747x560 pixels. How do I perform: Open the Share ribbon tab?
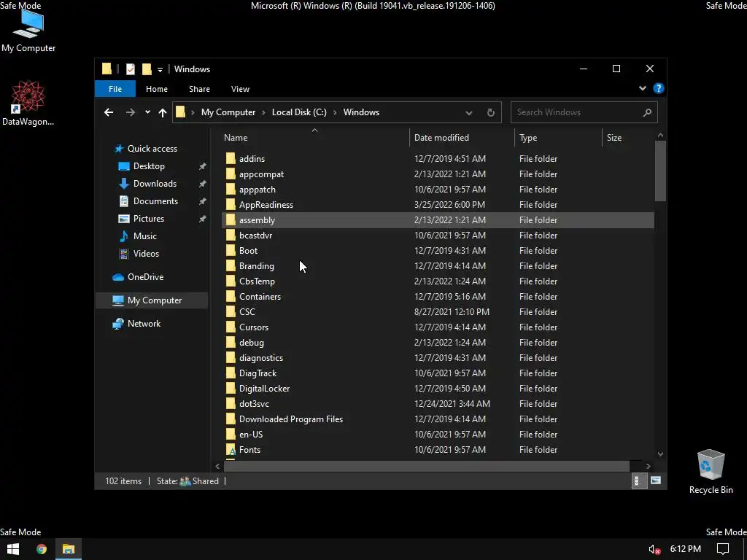click(x=199, y=89)
